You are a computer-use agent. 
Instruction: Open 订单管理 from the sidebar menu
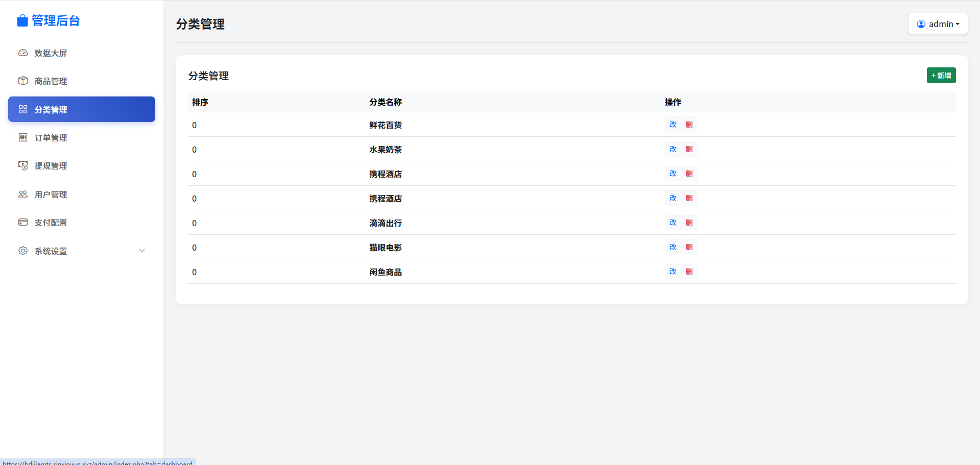click(x=51, y=138)
